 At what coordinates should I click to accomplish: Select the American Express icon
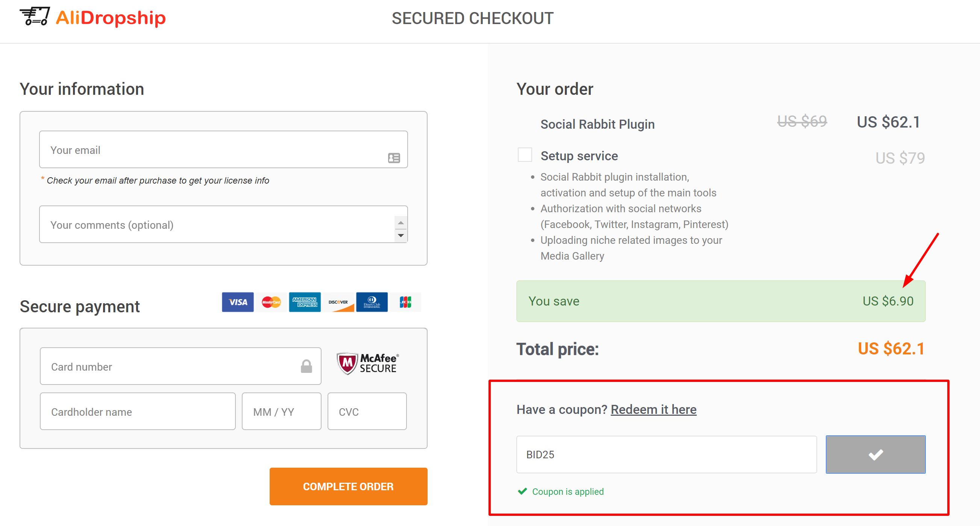point(304,302)
